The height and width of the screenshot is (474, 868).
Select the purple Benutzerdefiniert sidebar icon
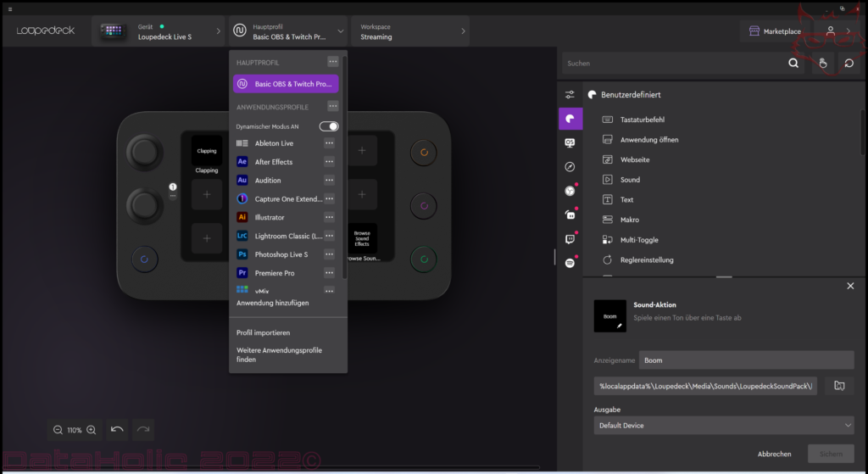click(570, 119)
